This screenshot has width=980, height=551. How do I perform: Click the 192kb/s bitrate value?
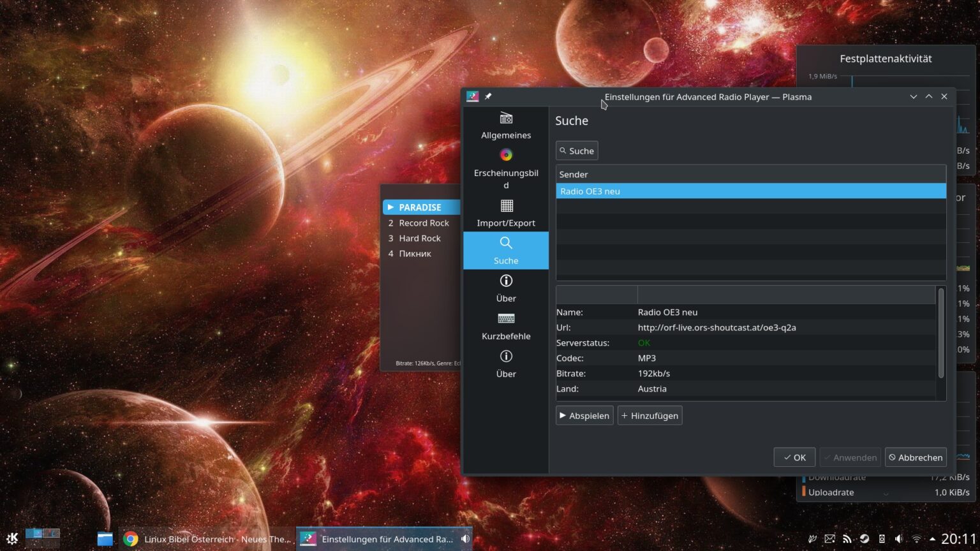coord(654,374)
